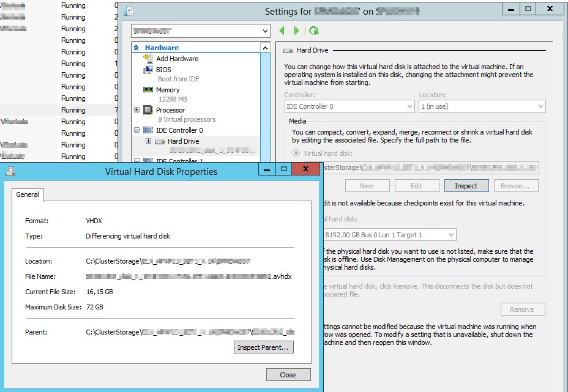The width and height of the screenshot is (568, 392).
Task: Click the New button under Media
Action: (367, 186)
